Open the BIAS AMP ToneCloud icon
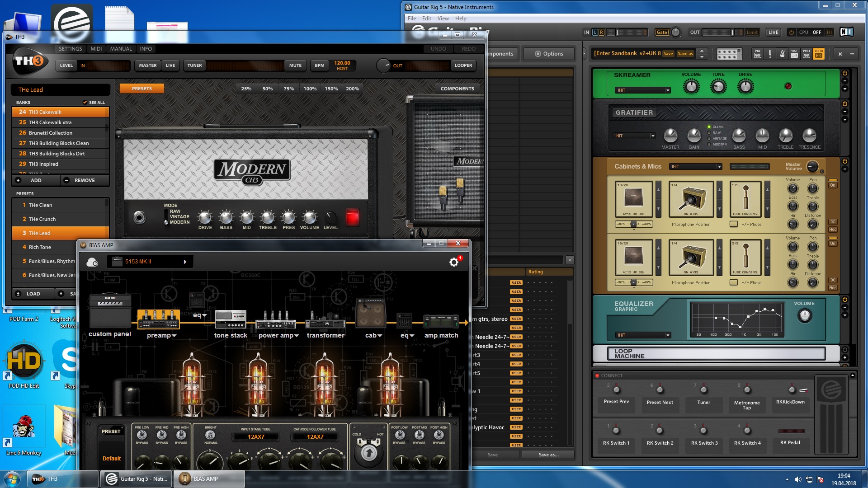This screenshot has height=488, width=868. 92,262
